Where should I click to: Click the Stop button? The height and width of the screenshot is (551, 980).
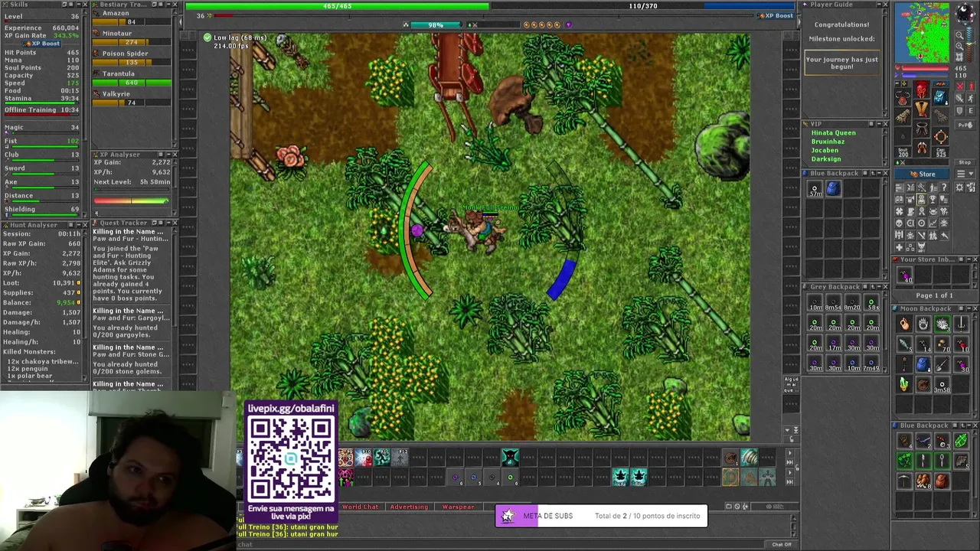(x=965, y=162)
